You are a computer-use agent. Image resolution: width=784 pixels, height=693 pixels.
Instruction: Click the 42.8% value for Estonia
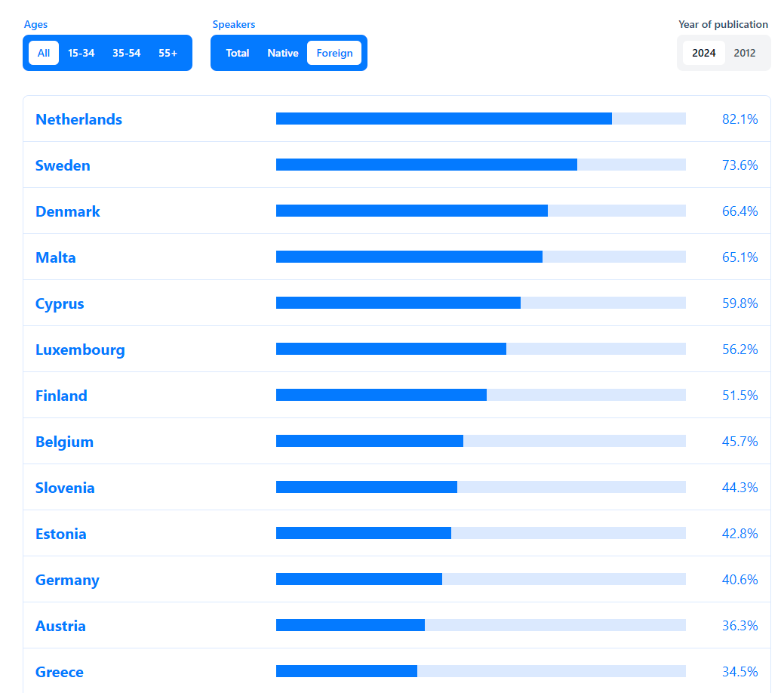coord(740,534)
